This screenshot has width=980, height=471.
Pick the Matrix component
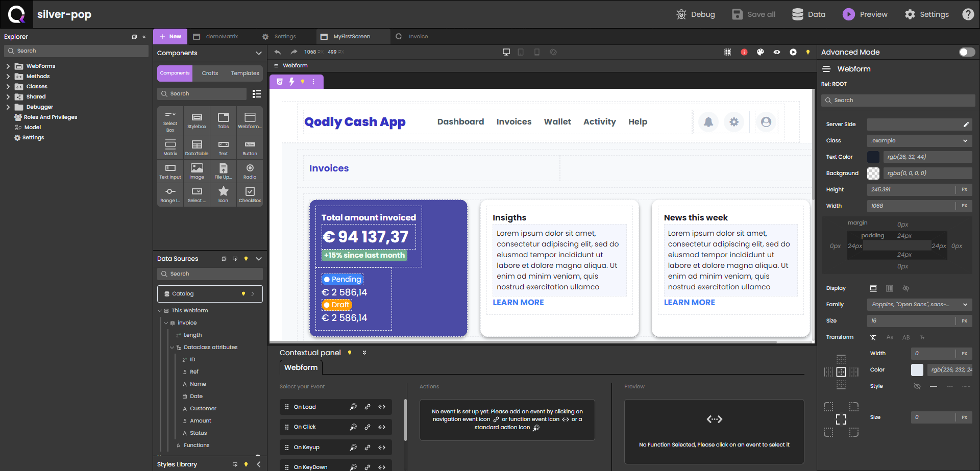170,147
